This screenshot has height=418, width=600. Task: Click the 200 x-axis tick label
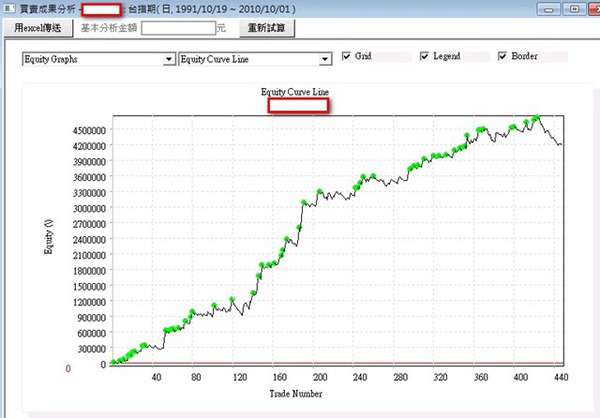pyautogui.click(x=320, y=377)
